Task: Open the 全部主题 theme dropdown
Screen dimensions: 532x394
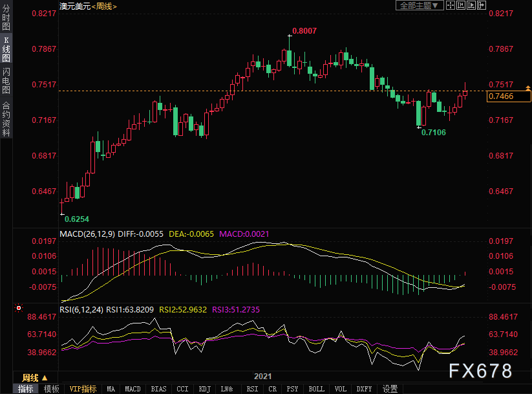Action: tap(418, 5)
